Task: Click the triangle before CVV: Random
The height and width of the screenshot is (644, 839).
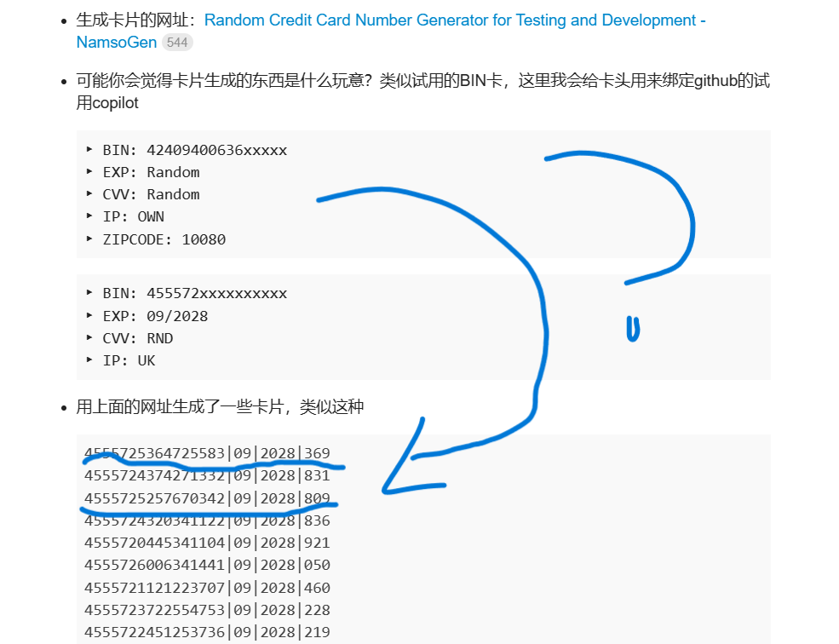Action: pos(89,193)
